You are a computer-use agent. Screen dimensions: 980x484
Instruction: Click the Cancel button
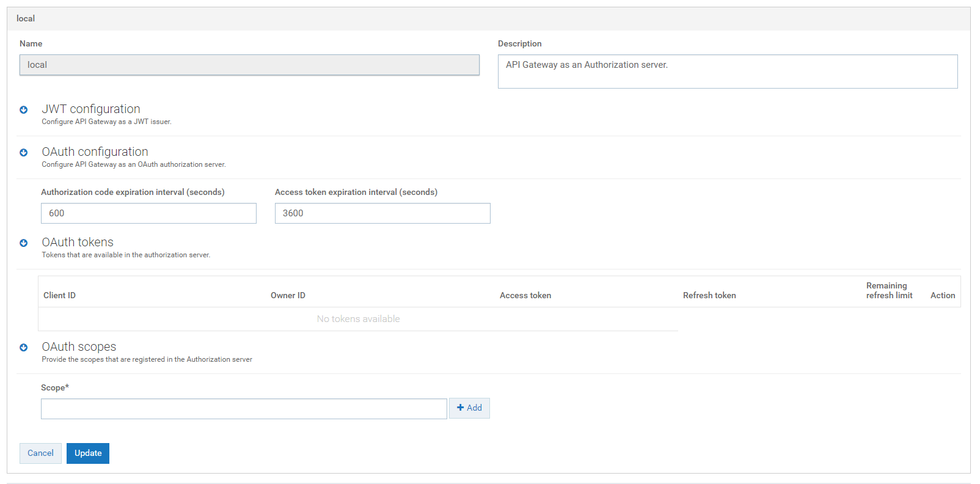tap(40, 453)
